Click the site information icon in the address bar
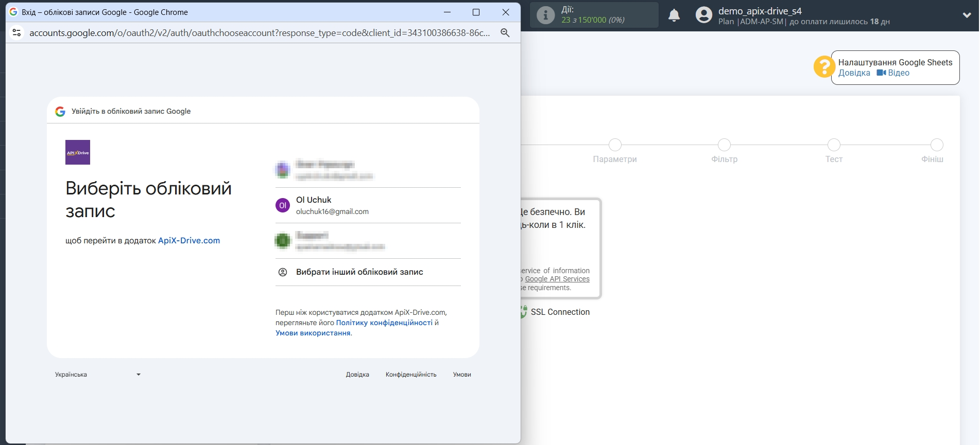Viewport: 980px width, 445px height. (16, 32)
